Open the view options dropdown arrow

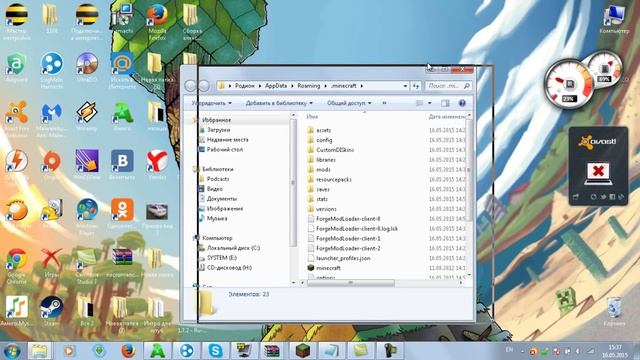click(x=429, y=103)
